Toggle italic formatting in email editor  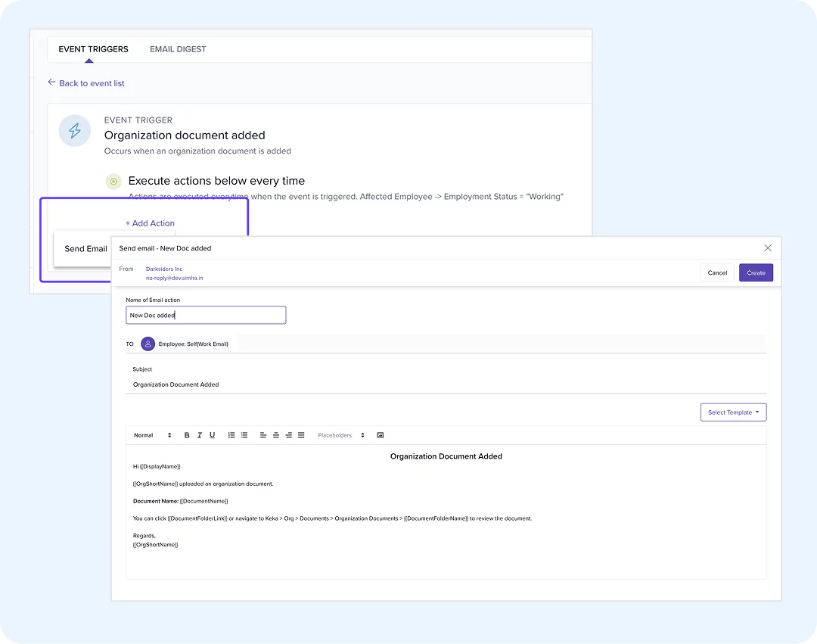[200, 435]
